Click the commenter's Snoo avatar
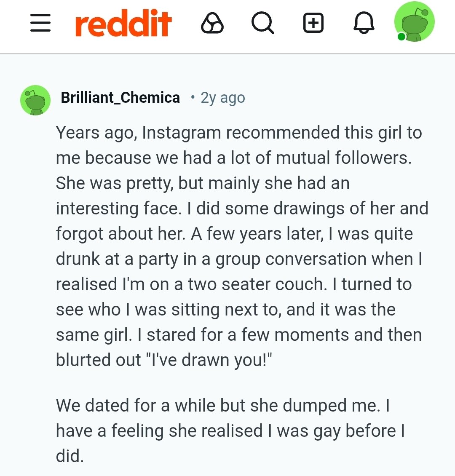 pyautogui.click(x=35, y=100)
